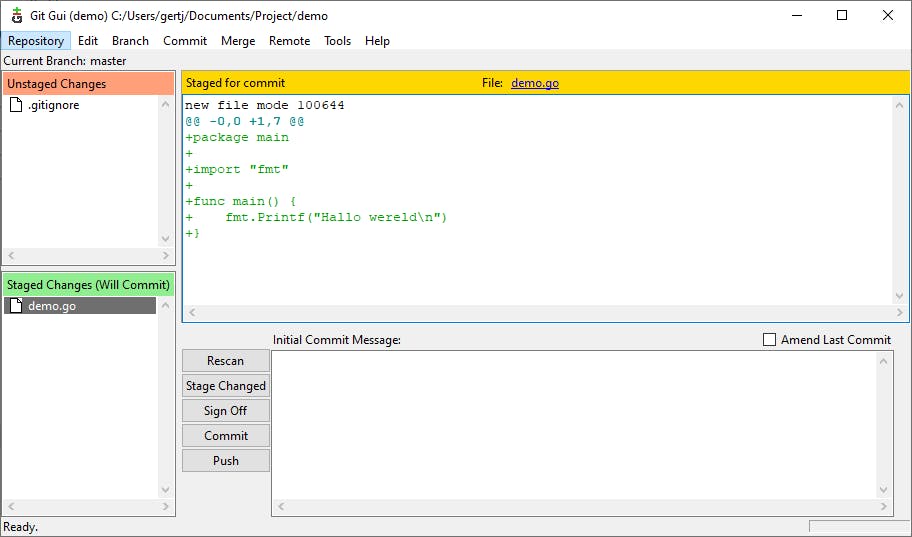Click the "Initial Commit Message:" label
Viewport: 912px width, 537px height.
pyautogui.click(x=337, y=340)
